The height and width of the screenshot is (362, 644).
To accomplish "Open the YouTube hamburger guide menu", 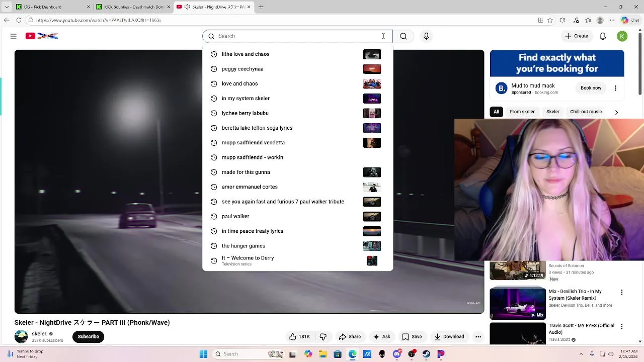I will pyautogui.click(x=14, y=36).
